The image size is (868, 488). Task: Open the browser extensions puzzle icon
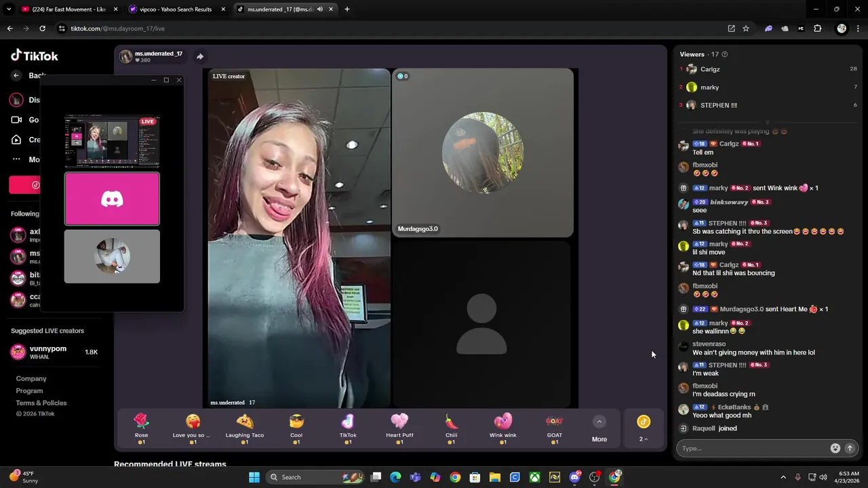point(818,28)
